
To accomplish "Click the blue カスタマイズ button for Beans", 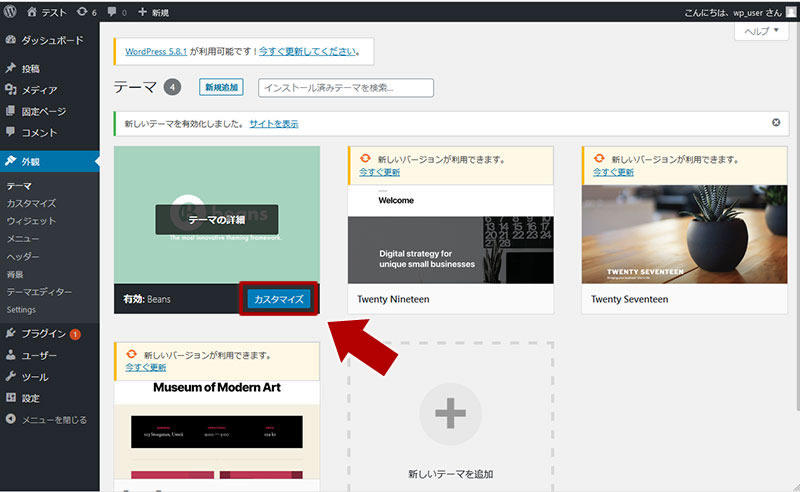I will (x=279, y=299).
